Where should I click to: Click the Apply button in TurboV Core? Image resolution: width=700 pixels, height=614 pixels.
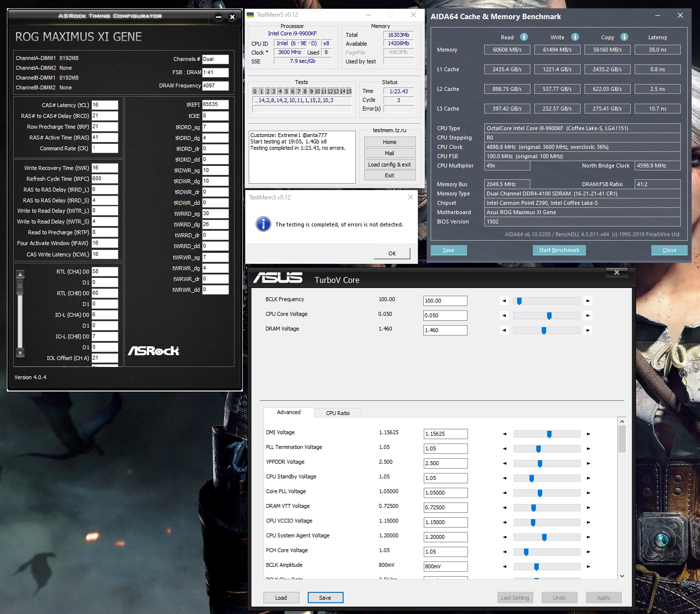(604, 598)
